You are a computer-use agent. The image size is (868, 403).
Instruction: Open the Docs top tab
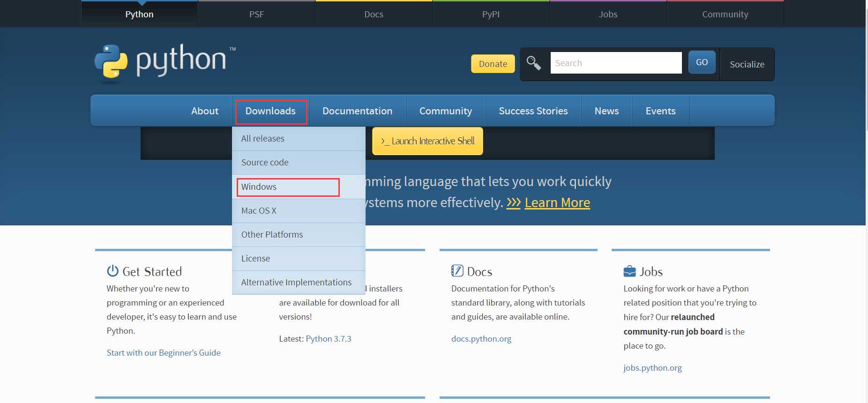[x=374, y=14]
